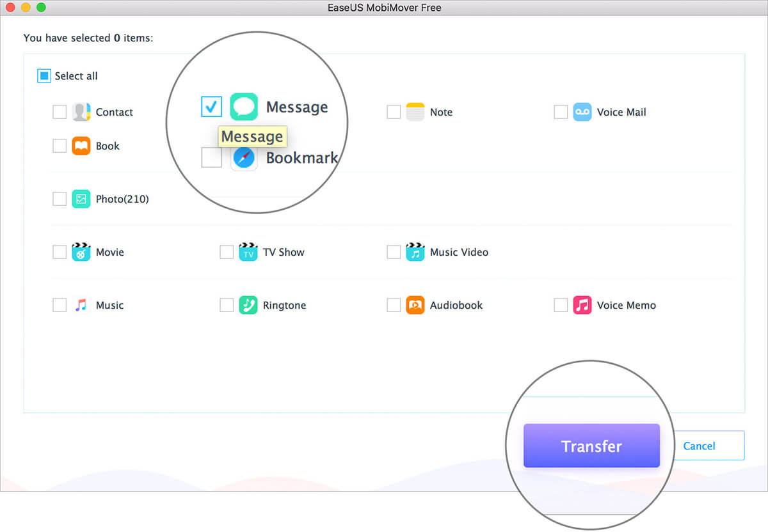Screen dimensions: 768x532
Task: Click the 'Music' label text
Action: click(109, 305)
